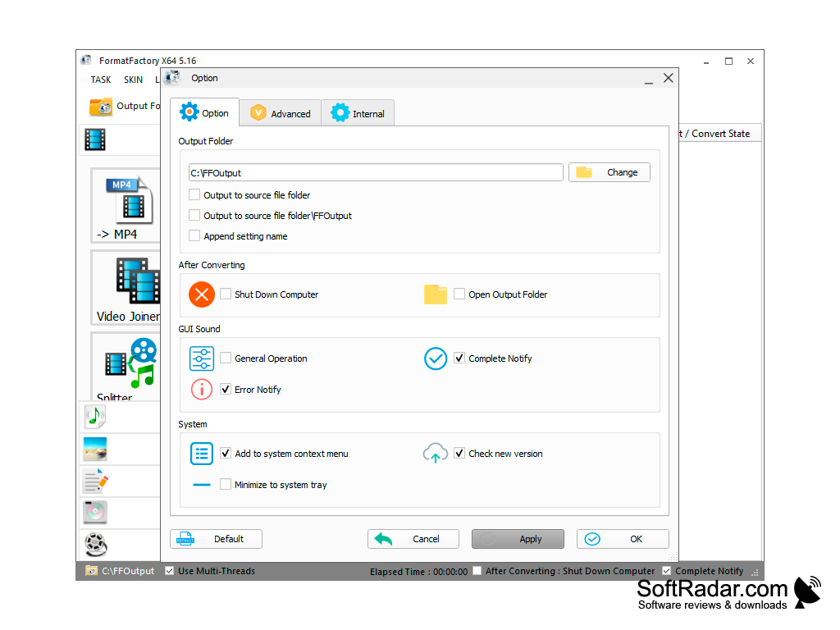Toggle Use Multi-Threads in status bar
The image size is (840, 630).
click(169, 571)
